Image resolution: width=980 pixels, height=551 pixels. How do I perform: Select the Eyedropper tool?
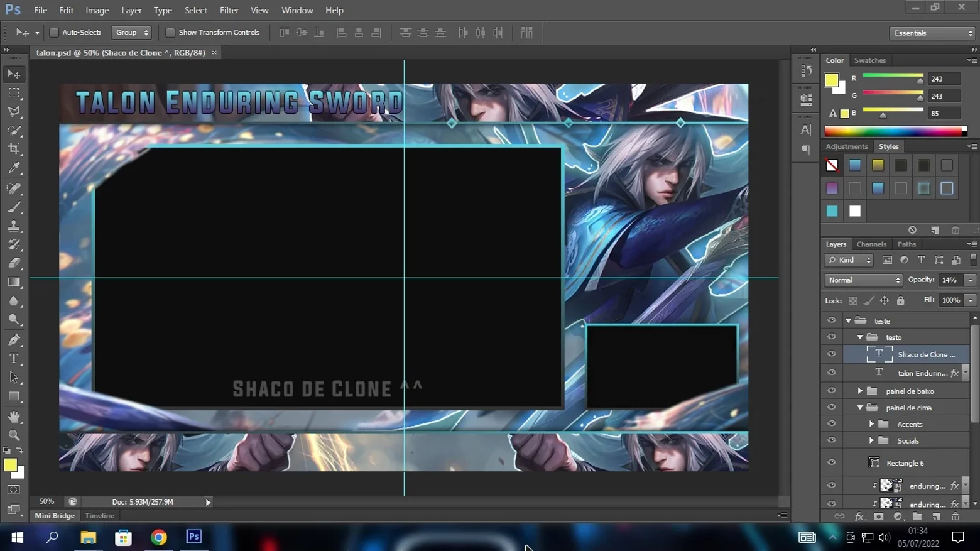[x=14, y=168]
